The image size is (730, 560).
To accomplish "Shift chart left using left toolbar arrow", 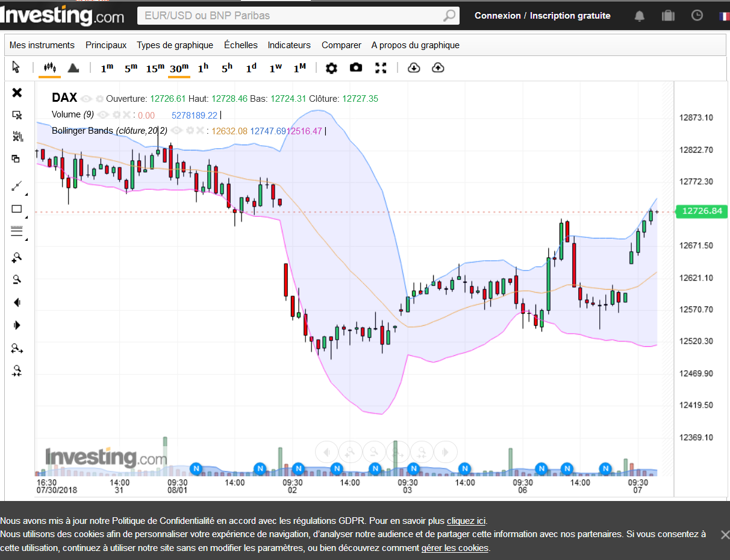I will tap(17, 302).
